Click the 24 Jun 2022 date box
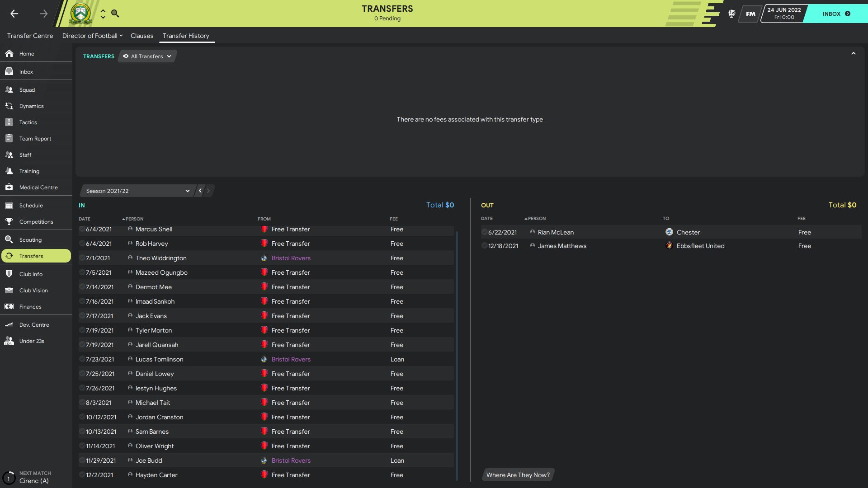 [x=784, y=14]
